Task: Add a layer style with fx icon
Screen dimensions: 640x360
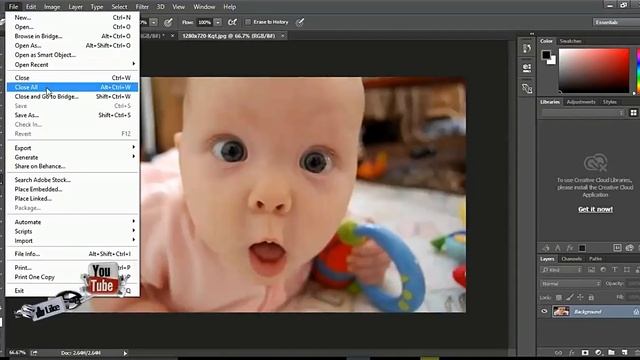Action: pos(571,352)
